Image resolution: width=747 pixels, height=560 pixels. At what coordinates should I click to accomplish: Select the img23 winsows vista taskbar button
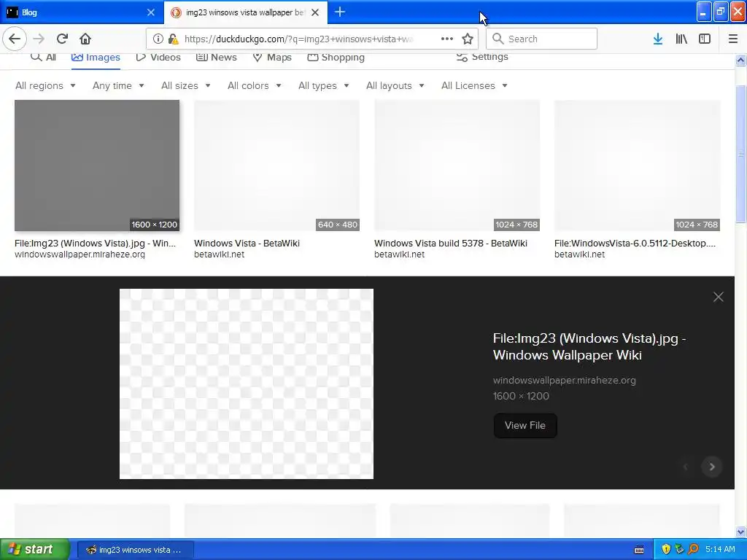tap(136, 550)
